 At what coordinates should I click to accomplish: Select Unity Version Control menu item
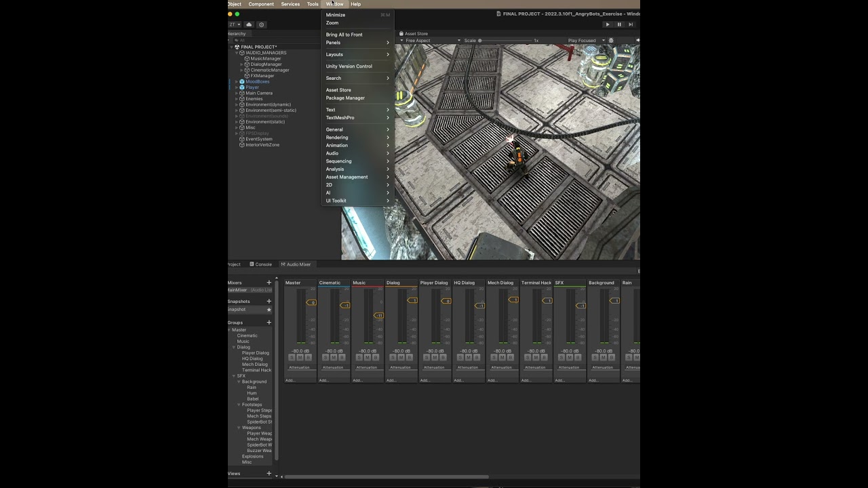point(357,66)
